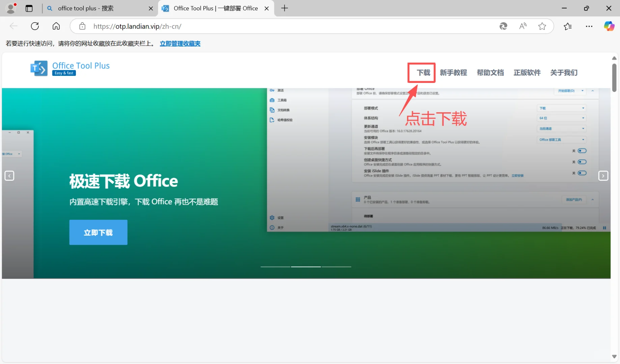The width and height of the screenshot is (620, 364).
Task: Open the 设置 (Settings) gear icon
Action: (x=272, y=218)
